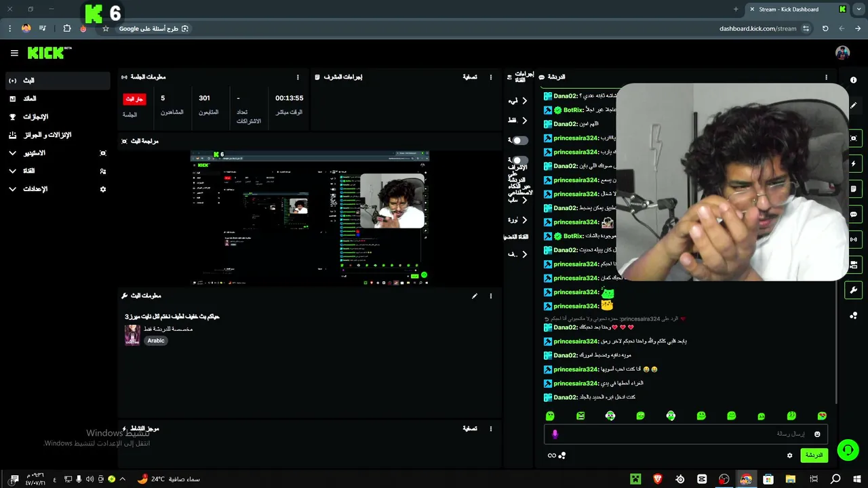The height and width of the screenshot is (488, 868).
Task: Click the red جار البث live status badge
Action: pyautogui.click(x=134, y=99)
